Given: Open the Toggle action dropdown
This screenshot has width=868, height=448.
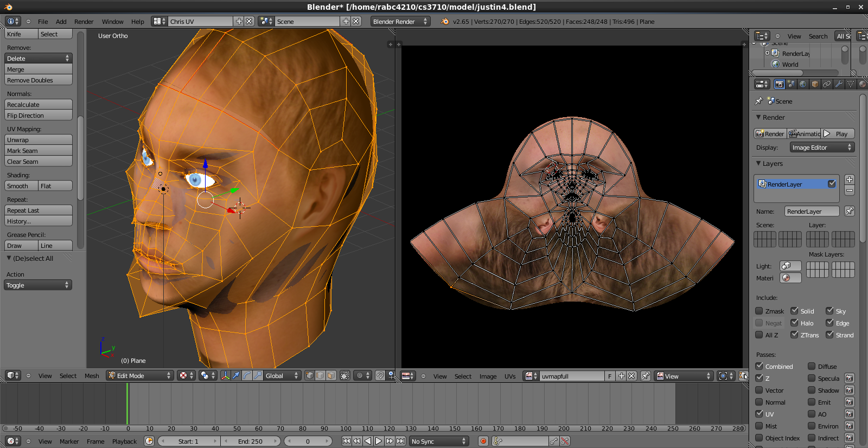Looking at the screenshot, I should (x=38, y=285).
